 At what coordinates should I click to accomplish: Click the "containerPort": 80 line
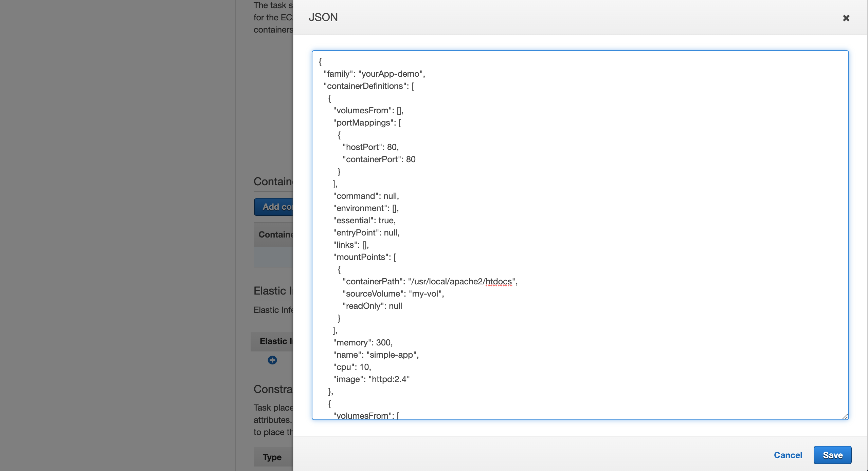(x=379, y=159)
